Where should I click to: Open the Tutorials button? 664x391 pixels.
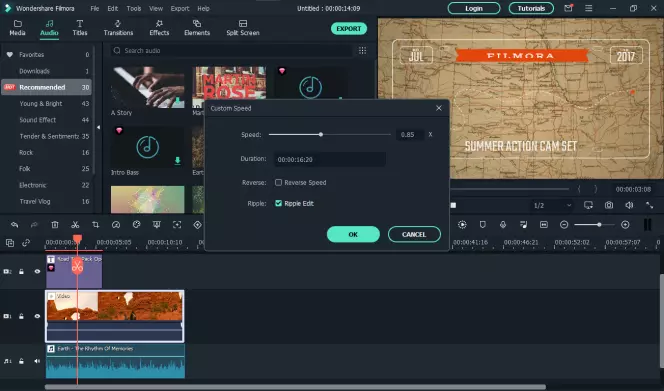(x=531, y=8)
